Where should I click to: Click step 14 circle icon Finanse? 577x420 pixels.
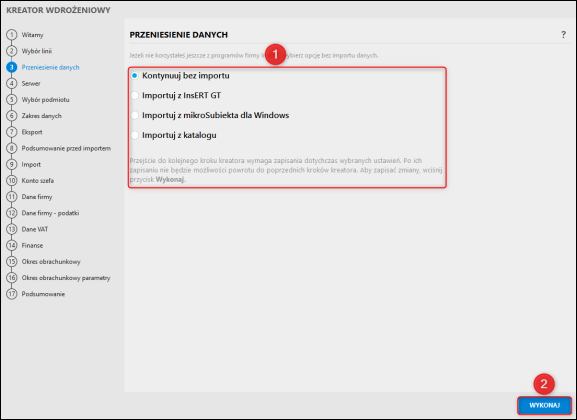tap(12, 246)
